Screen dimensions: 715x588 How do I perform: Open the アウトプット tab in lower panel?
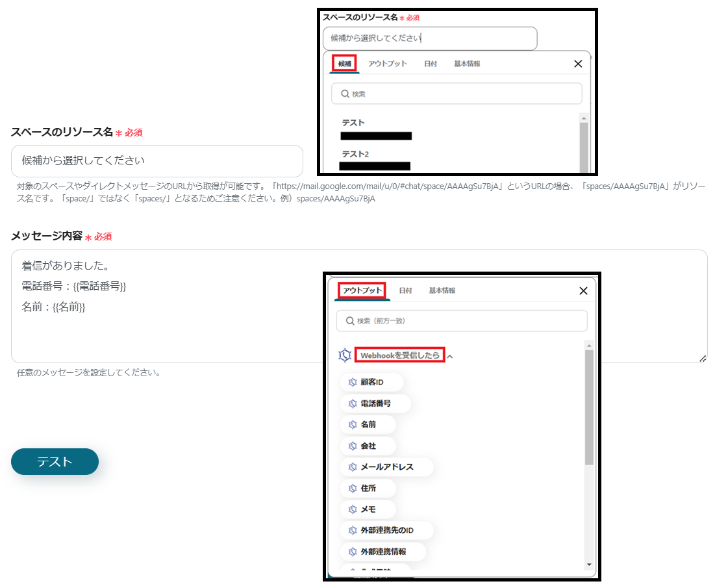pos(362,290)
